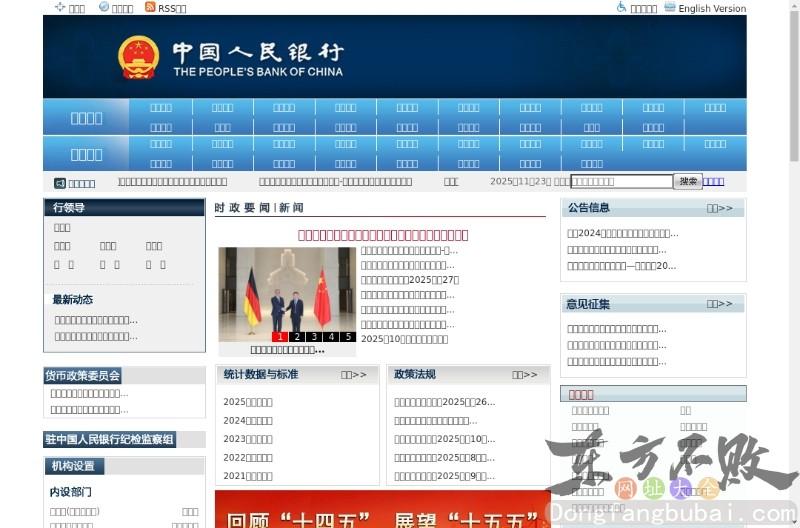Image resolution: width=800 pixels, height=528 pixels.
Task: Open 政策法规 item containing 2025 and 8
Action: click(444, 458)
